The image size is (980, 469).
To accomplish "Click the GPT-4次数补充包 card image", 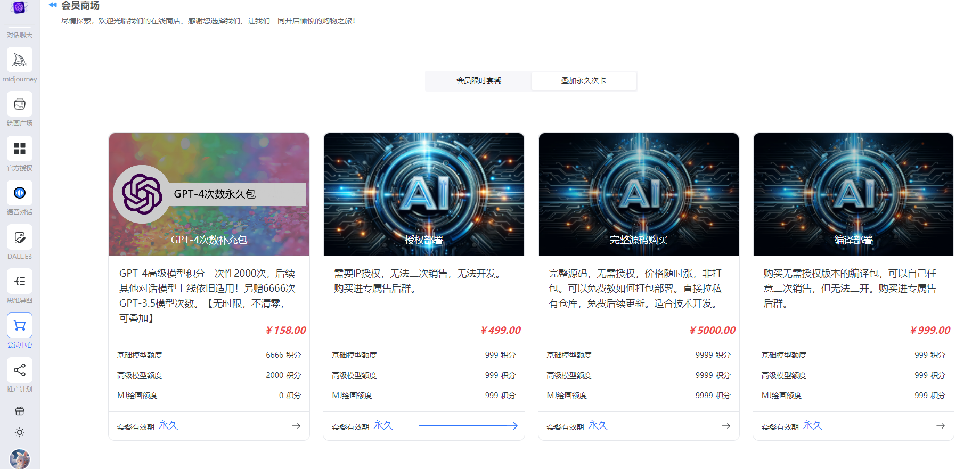I will click(x=209, y=194).
